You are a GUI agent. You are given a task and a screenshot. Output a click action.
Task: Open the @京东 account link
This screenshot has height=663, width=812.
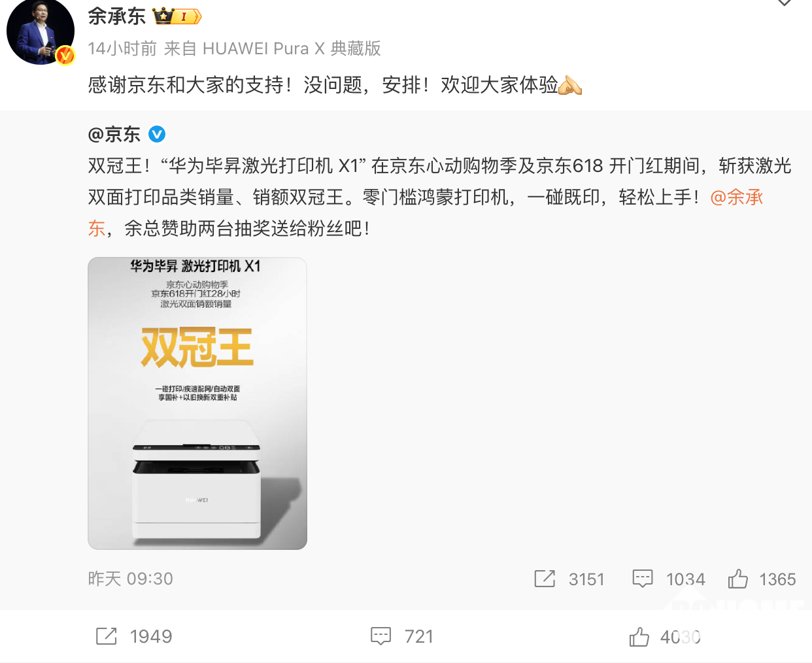(114, 134)
